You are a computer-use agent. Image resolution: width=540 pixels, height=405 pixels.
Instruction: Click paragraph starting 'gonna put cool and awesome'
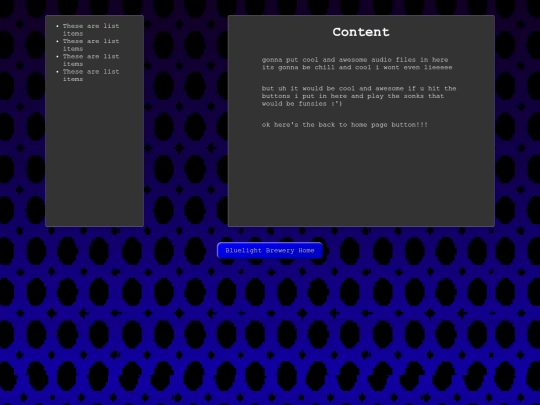point(357,63)
